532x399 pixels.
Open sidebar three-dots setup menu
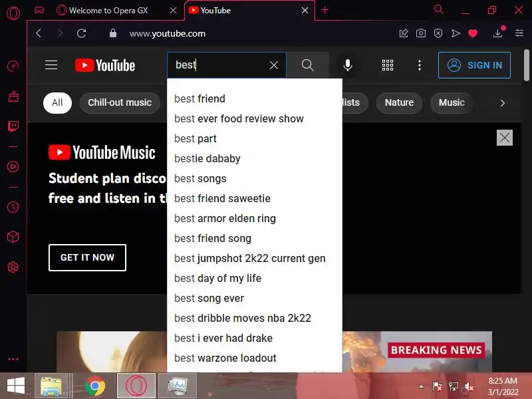pos(13,359)
